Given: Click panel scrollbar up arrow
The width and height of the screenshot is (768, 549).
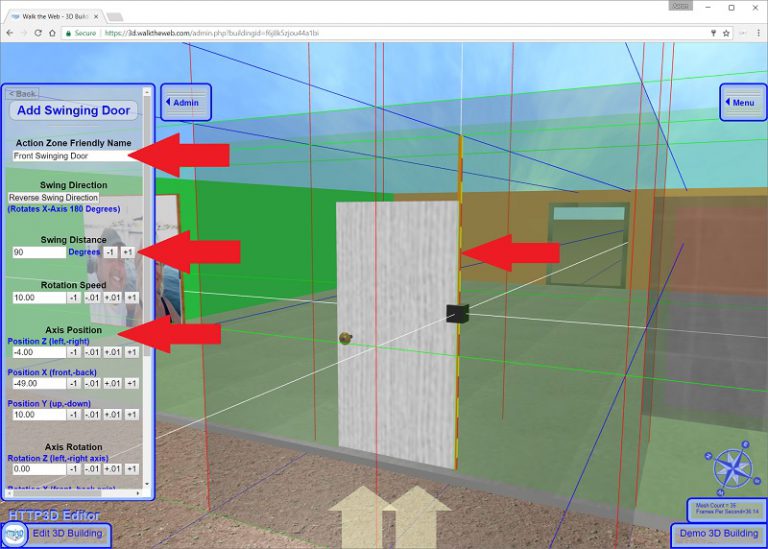Looking at the screenshot, I should 147,92.
